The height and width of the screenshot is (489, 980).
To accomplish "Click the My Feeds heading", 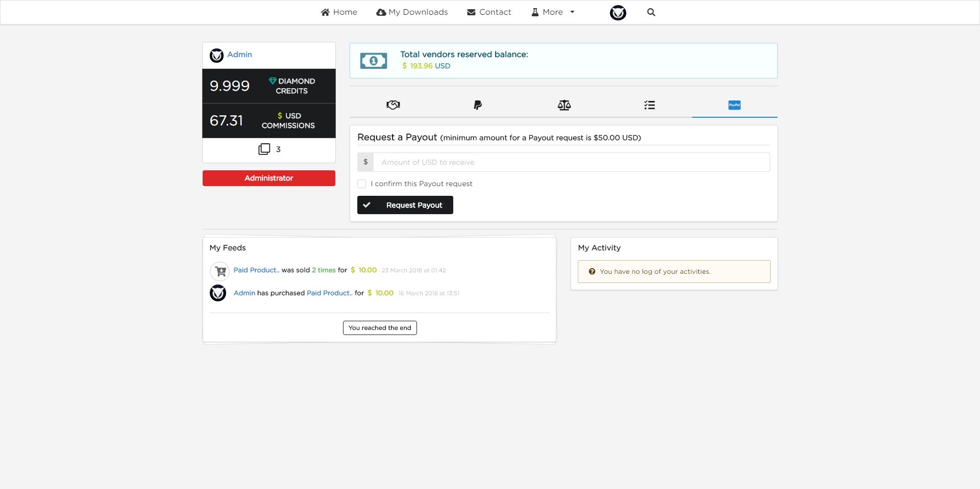I will pos(228,248).
